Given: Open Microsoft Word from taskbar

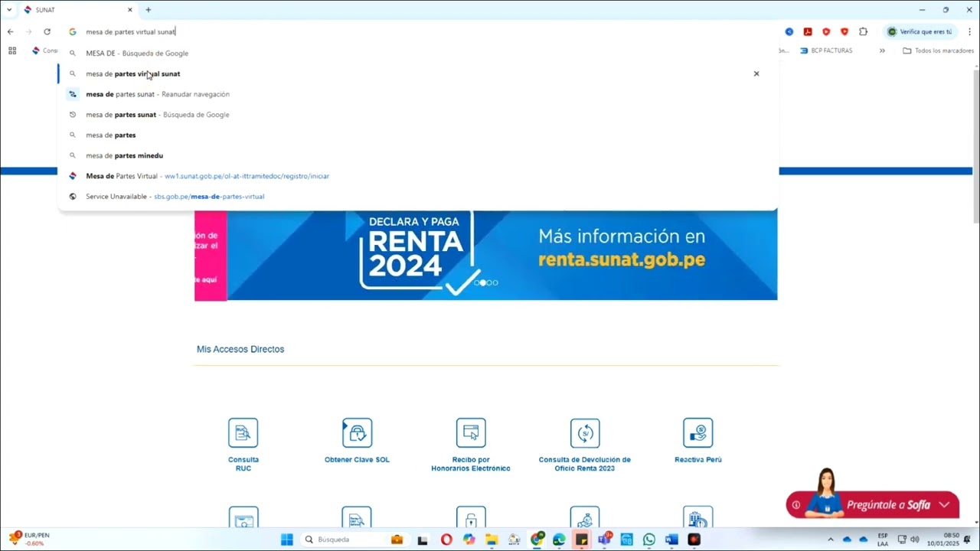Looking at the screenshot, I should pos(671,540).
